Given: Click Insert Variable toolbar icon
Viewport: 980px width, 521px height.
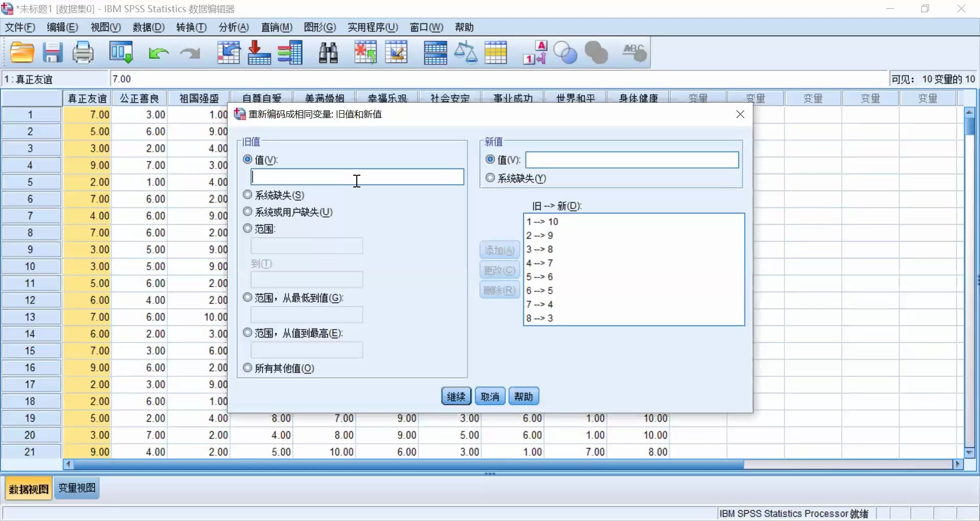Looking at the screenshot, I should tap(396, 53).
